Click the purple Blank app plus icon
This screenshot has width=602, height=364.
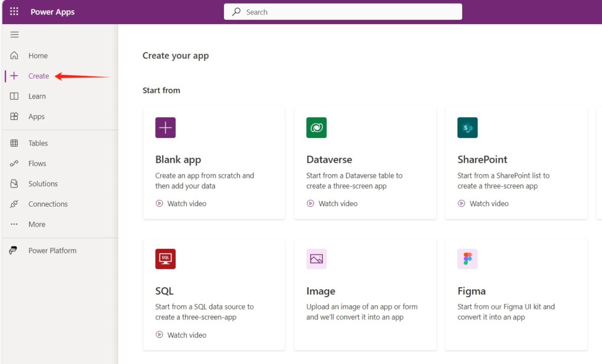(165, 127)
